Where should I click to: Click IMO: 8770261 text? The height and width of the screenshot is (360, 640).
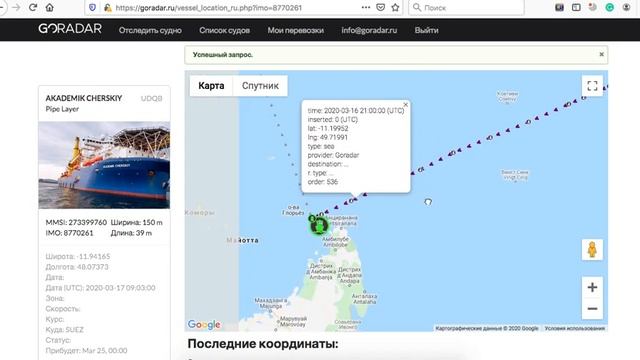(x=69, y=233)
